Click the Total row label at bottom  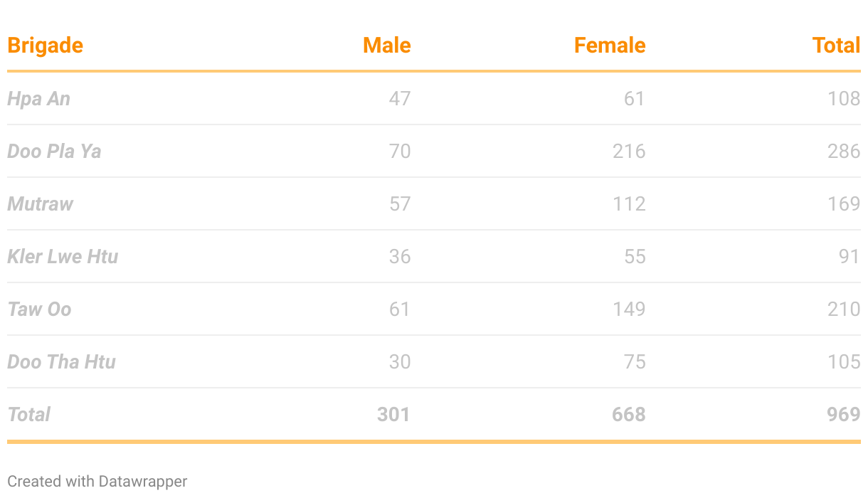coord(28,414)
